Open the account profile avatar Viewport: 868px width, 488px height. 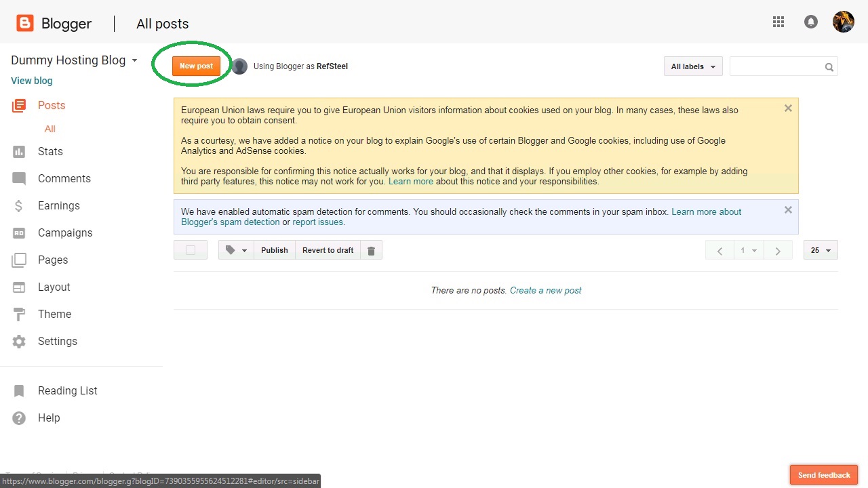(x=844, y=22)
